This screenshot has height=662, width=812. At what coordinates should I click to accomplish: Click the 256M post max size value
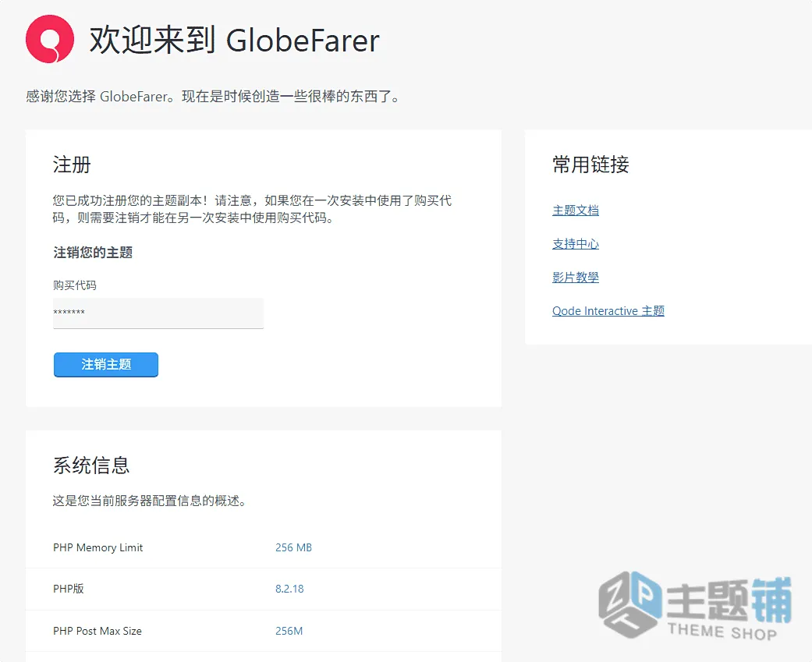tap(289, 631)
